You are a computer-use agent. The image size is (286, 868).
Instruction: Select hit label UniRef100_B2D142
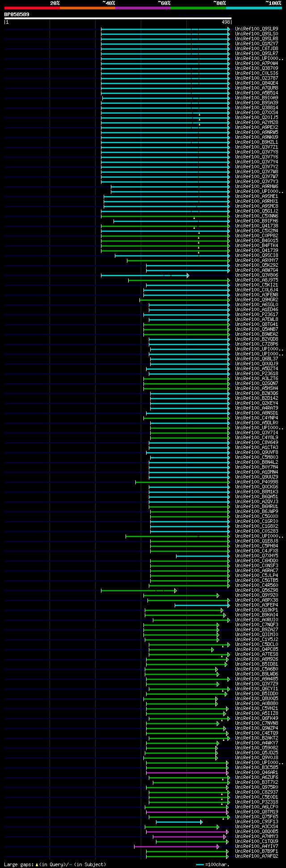257,398
